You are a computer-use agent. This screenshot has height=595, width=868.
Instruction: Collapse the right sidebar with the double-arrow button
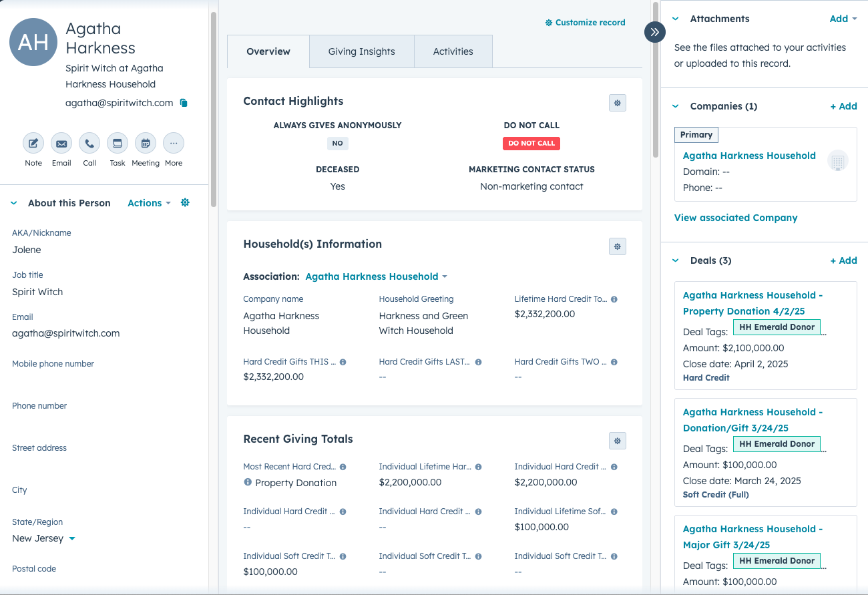coord(654,32)
